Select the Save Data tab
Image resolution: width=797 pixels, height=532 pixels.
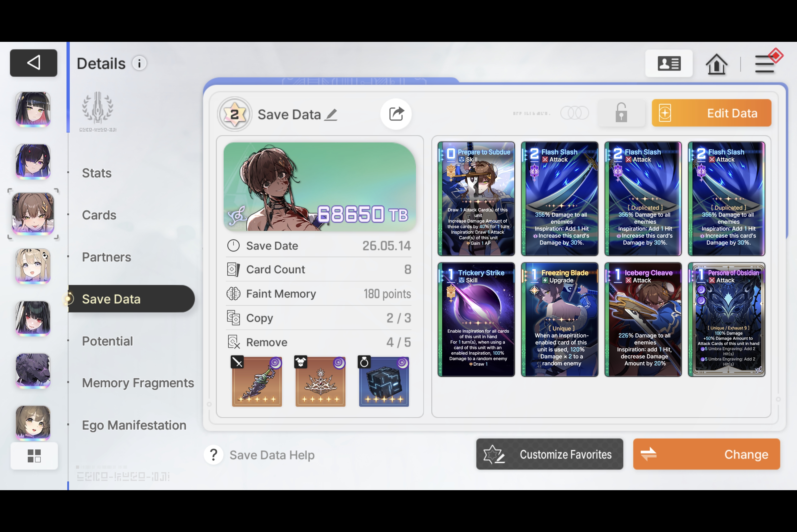(x=131, y=299)
